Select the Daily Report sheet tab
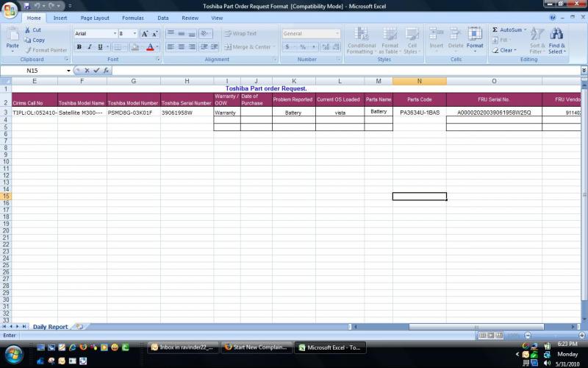This screenshot has width=588, height=368. click(50, 327)
